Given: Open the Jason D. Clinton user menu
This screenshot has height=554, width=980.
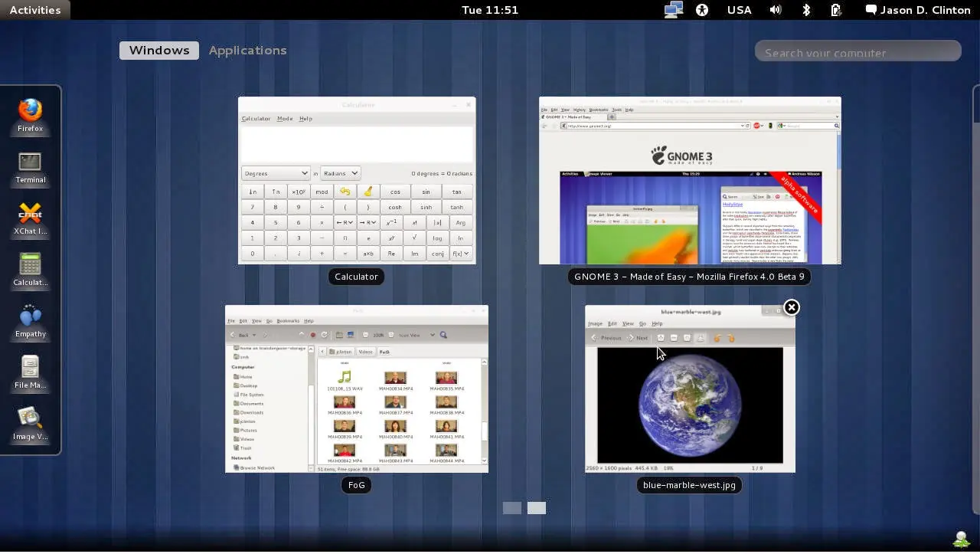Looking at the screenshot, I should pyautogui.click(x=918, y=10).
